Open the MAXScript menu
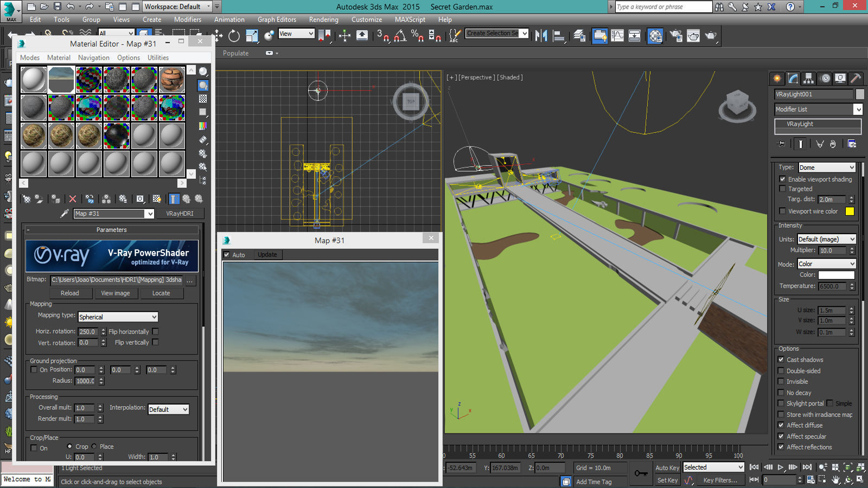Viewport: 868px width, 488px height. (x=410, y=20)
